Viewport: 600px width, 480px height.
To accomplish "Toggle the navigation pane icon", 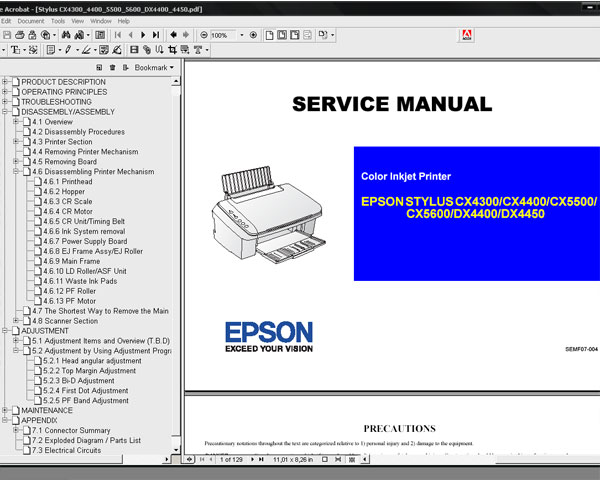I will coord(100,35).
